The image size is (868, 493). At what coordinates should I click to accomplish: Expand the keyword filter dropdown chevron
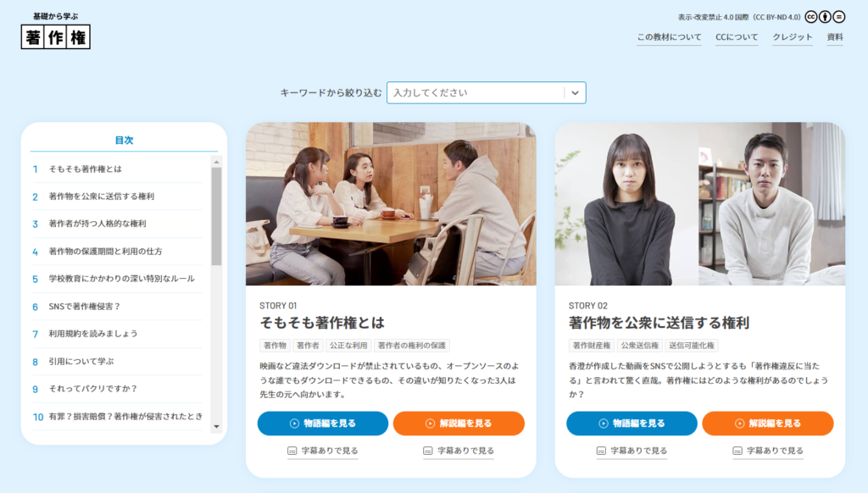575,92
